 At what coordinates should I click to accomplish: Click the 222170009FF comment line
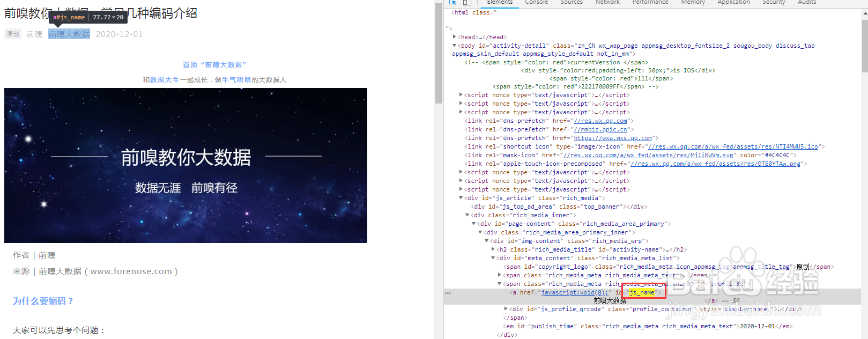(x=576, y=86)
